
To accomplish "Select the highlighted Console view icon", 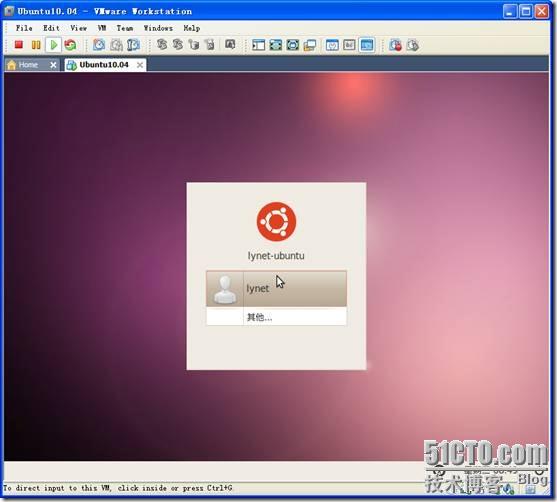I will 367,45.
